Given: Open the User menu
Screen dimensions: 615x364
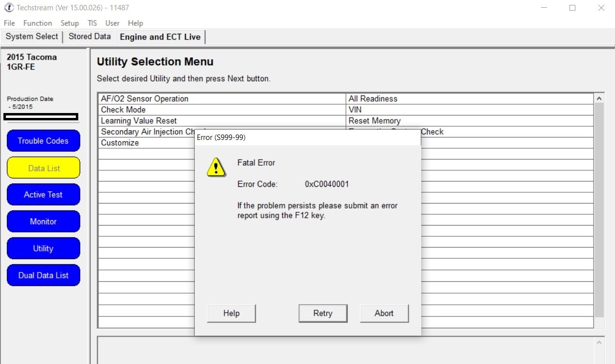Looking at the screenshot, I should [113, 23].
